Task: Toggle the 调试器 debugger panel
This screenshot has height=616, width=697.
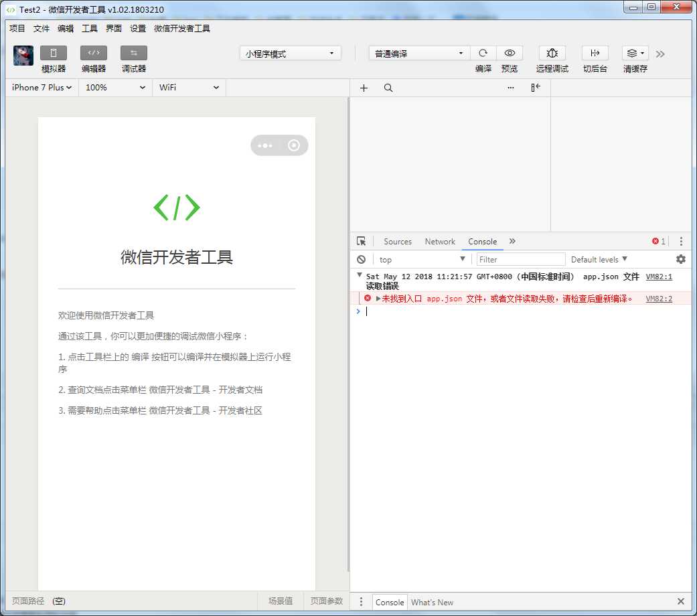Action: 134,53
